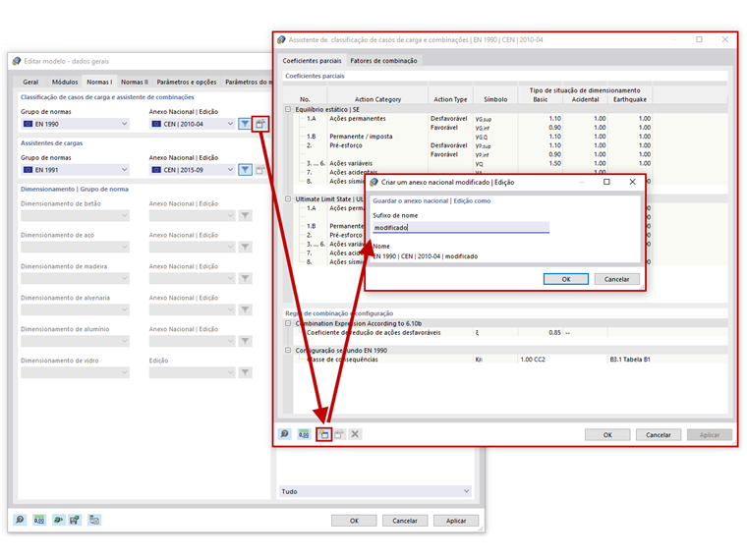The height and width of the screenshot is (560, 747).
Task: Open CEN | 2015-09 Anexo Nacional dropdown
Action: [x=193, y=170]
